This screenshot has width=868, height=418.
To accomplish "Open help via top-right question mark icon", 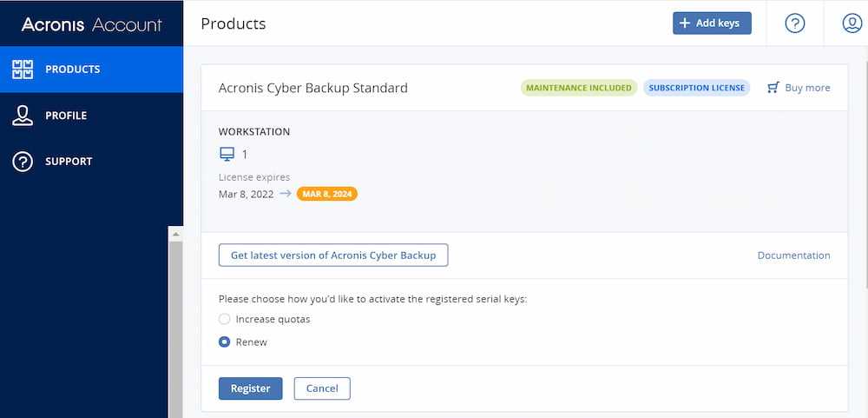I will tap(795, 23).
